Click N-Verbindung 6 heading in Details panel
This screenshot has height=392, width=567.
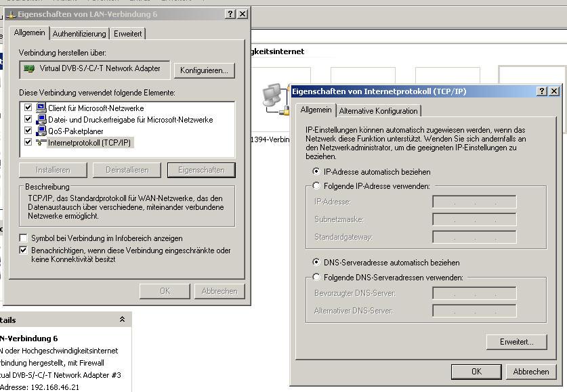29,338
